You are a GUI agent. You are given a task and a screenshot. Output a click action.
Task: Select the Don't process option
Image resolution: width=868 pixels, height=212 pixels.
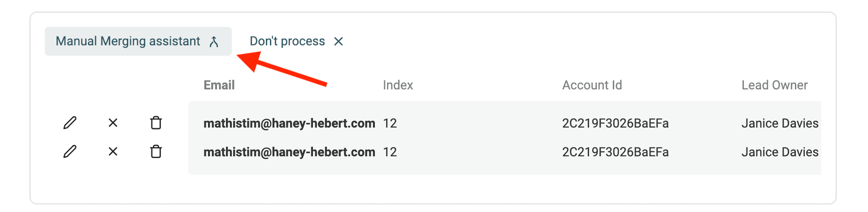288,41
